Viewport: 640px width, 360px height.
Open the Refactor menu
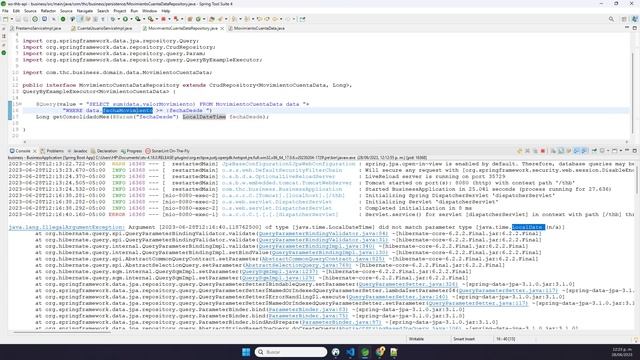tap(48, 11)
